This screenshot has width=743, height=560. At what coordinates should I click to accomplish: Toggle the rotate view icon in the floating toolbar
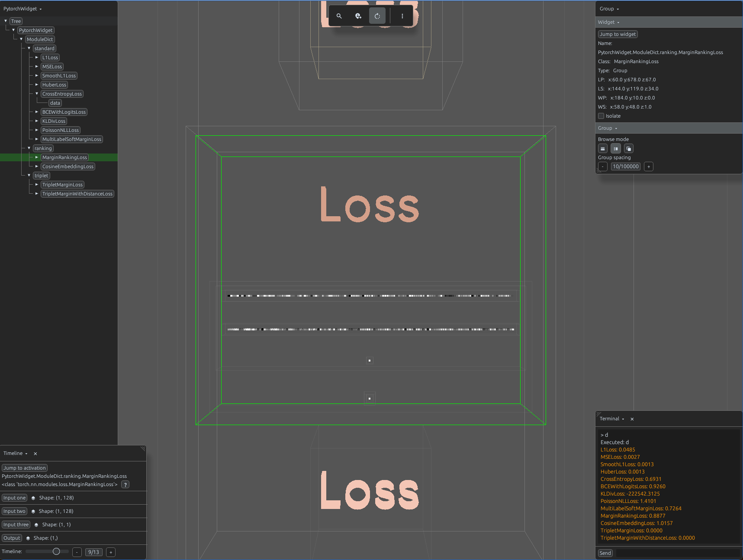click(377, 16)
